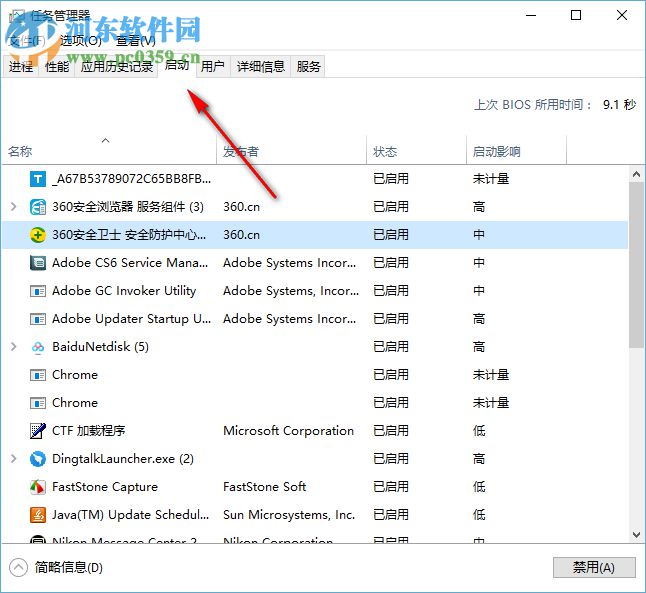Switch to the 详细信息 tab
The image size is (646, 593).
(x=261, y=66)
